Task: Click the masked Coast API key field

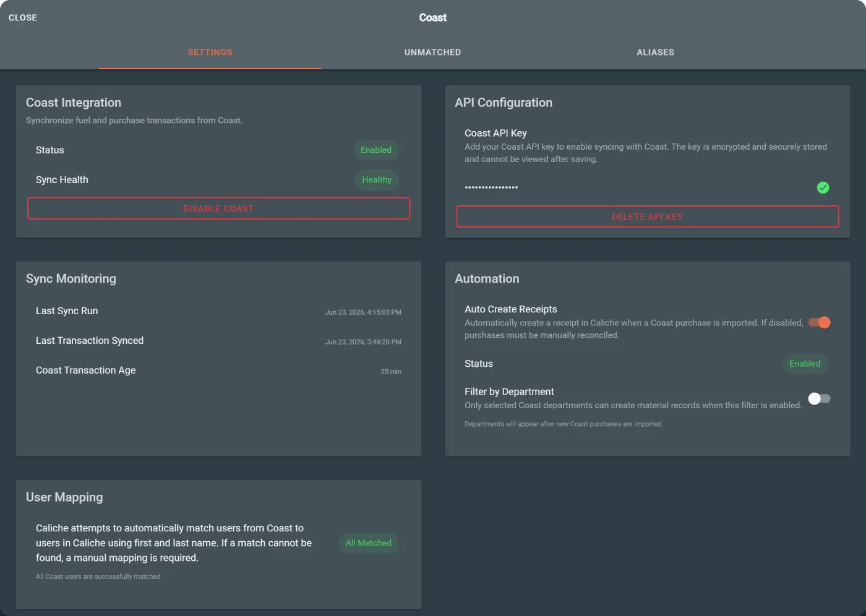Action: click(x=637, y=187)
